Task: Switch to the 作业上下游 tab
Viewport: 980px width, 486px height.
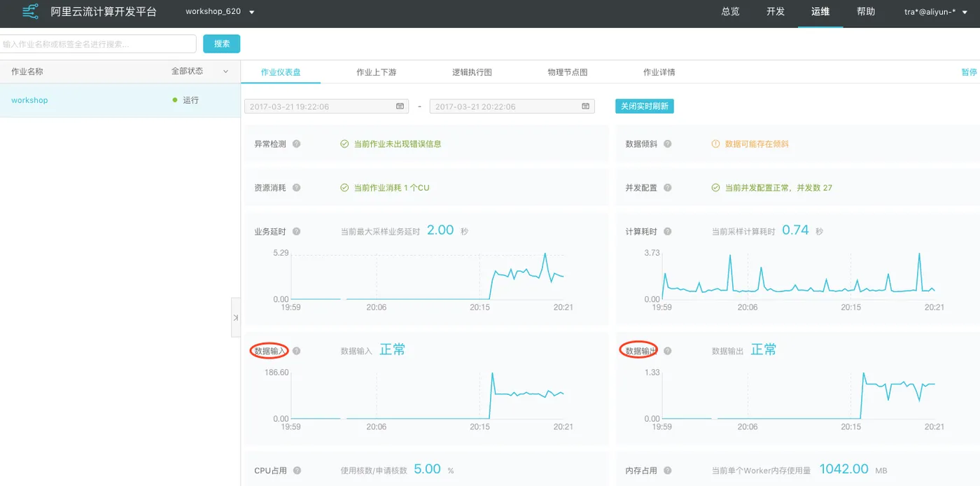Action: click(x=377, y=72)
